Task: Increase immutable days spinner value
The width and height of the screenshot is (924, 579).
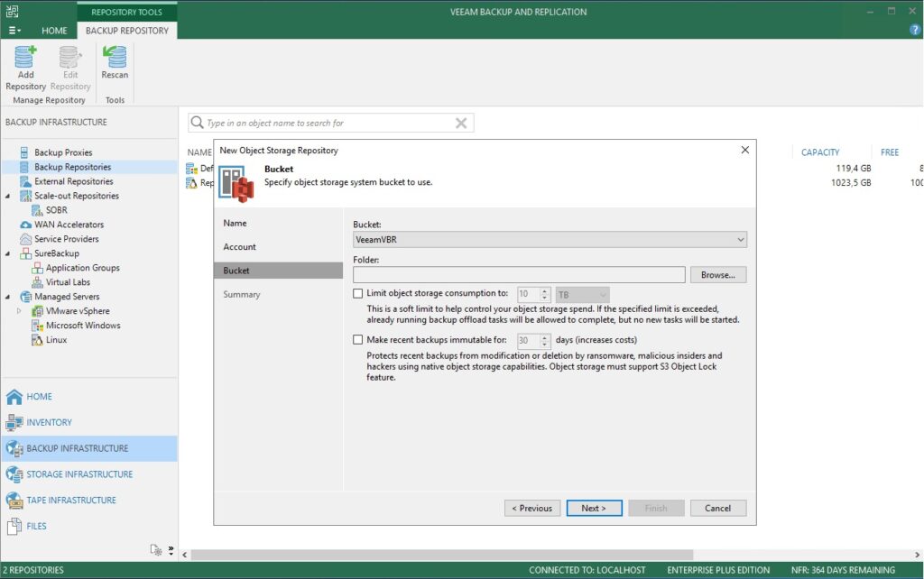Action: [544, 337]
